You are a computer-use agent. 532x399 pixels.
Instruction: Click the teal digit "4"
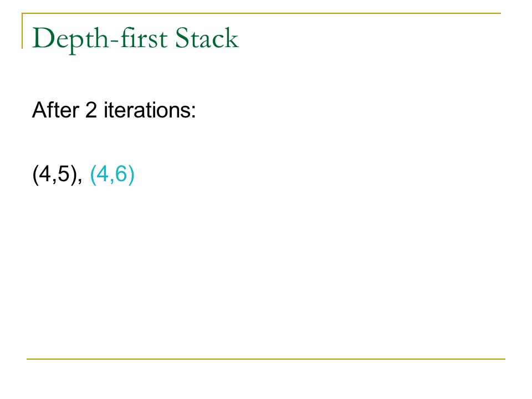(x=103, y=173)
